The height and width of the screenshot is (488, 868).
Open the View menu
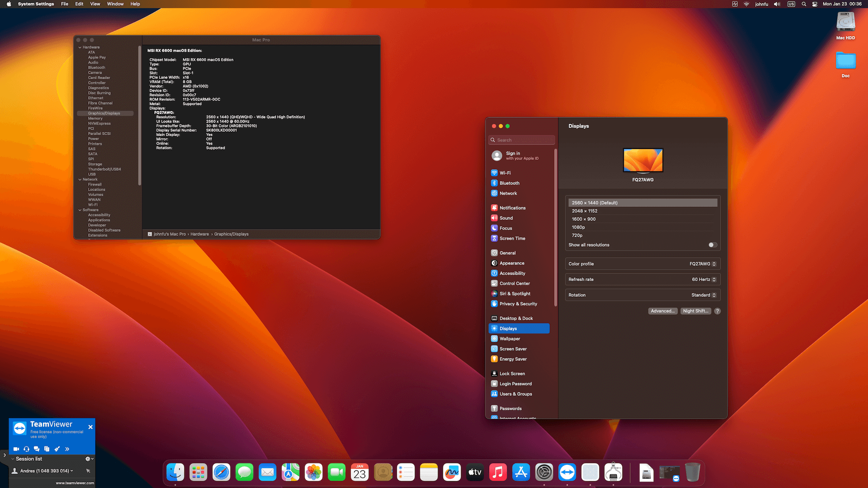pyautogui.click(x=95, y=4)
